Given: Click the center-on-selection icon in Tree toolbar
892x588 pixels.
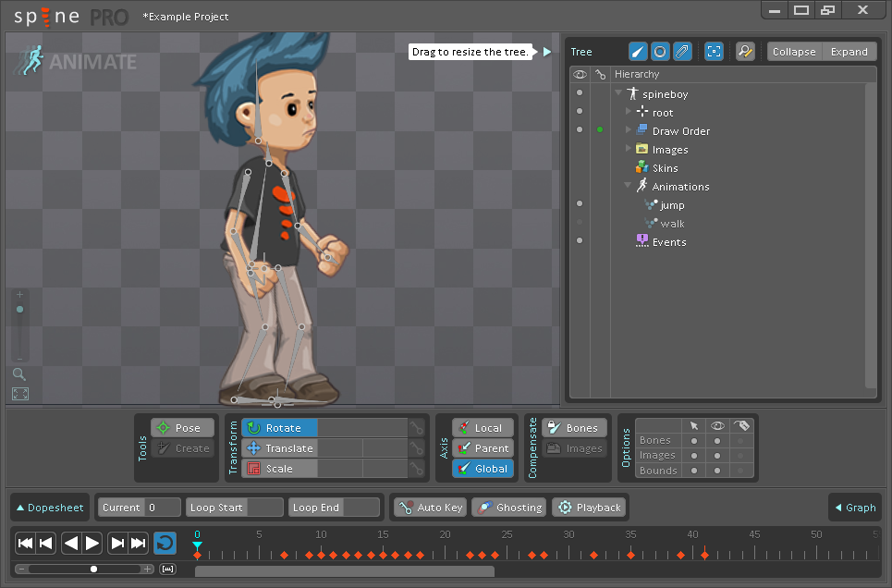Looking at the screenshot, I should pos(714,52).
